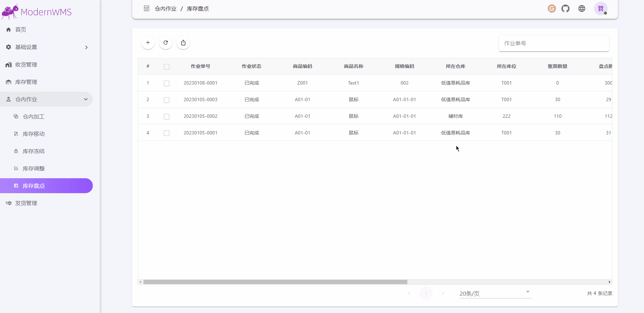644x313 pixels.
Task: Click the ModernWMS title text
Action: click(46, 12)
